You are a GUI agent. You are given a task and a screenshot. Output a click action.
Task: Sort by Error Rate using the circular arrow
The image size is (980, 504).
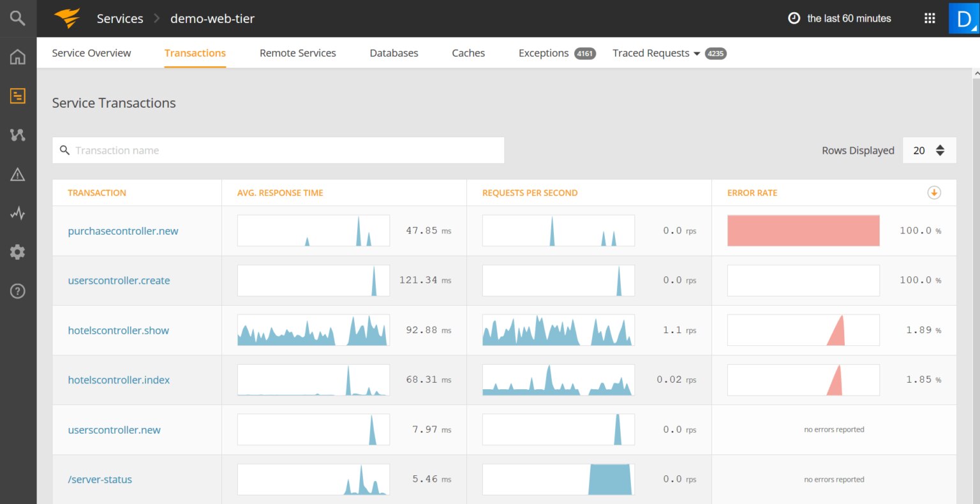933,192
